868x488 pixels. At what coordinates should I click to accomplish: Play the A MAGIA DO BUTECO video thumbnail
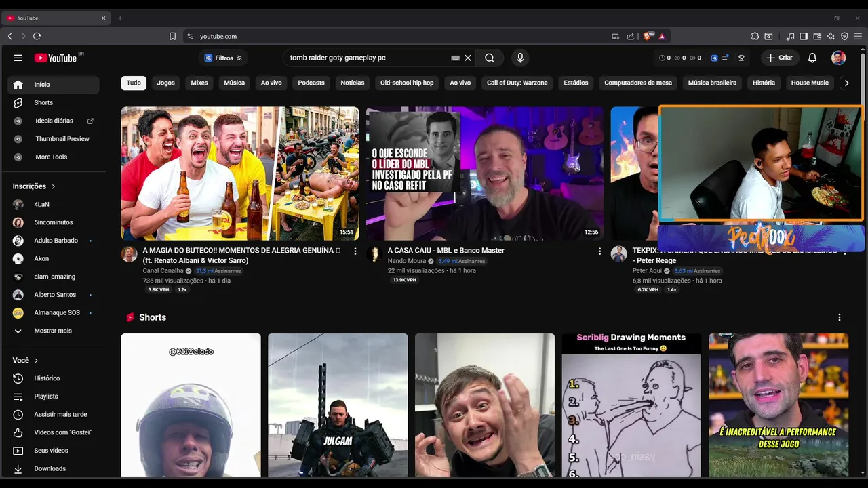point(240,174)
